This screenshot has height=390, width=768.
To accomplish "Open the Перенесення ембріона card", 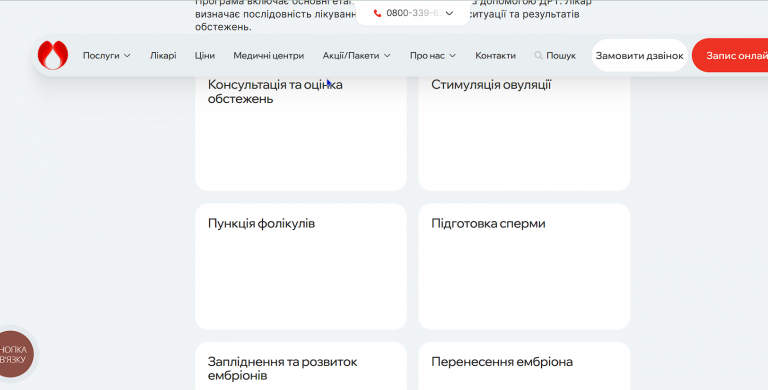I will click(x=524, y=366).
